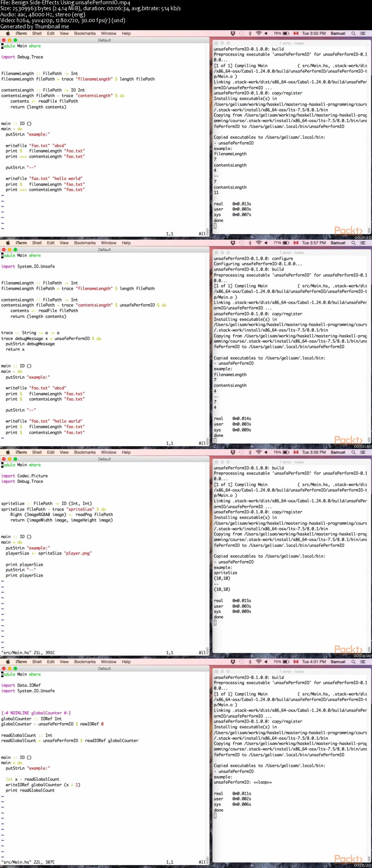Click the Samuel user name beside 4:01 PM
The height and width of the screenshot is (868, 372).
point(338,662)
